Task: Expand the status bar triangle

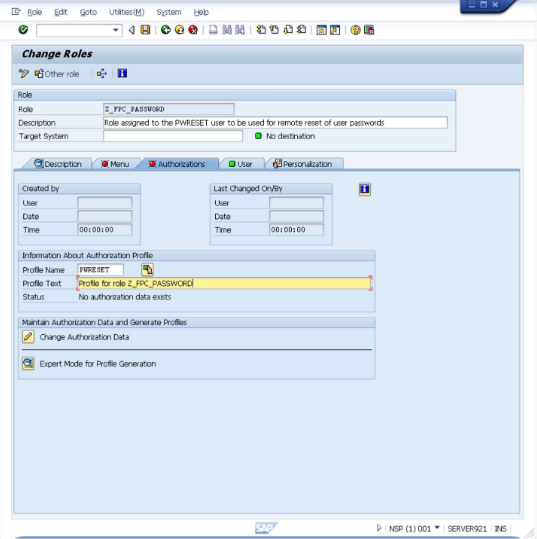Action: [379, 528]
